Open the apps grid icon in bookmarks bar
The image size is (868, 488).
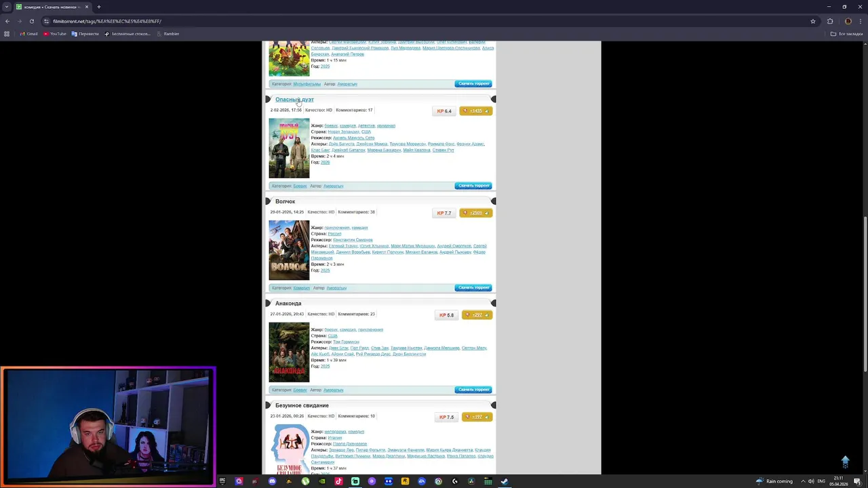7,34
